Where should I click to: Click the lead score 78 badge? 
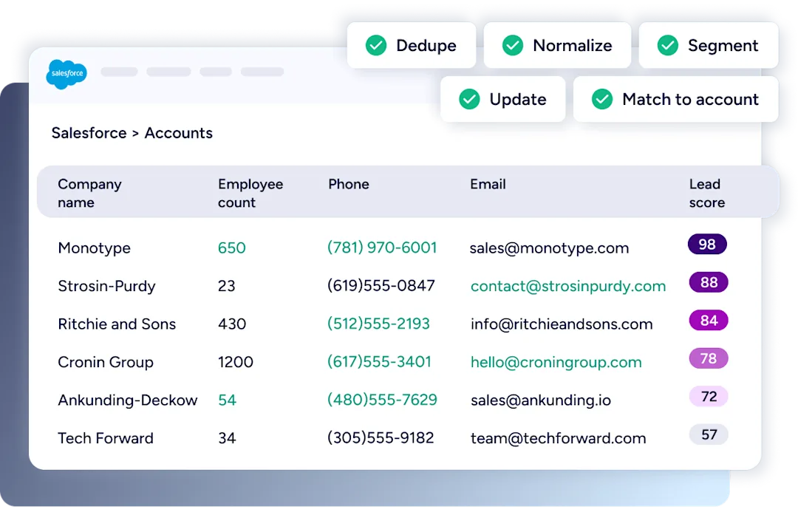pyautogui.click(x=709, y=358)
